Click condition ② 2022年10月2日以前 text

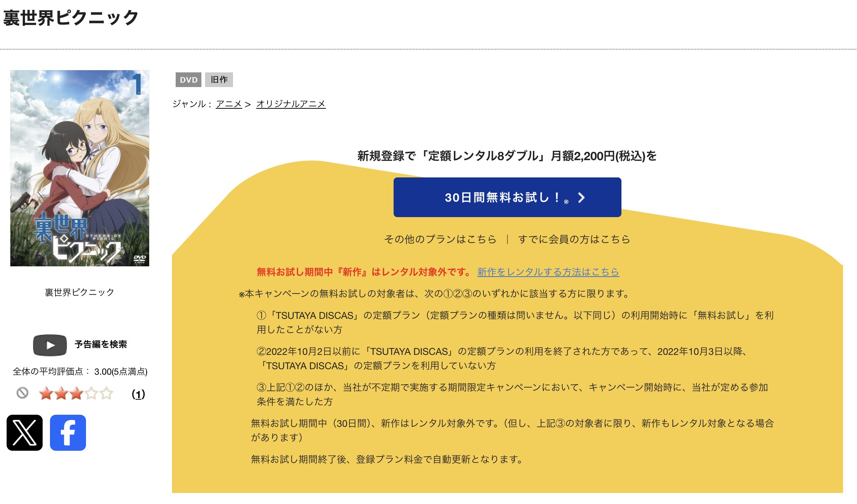pyautogui.click(x=503, y=359)
